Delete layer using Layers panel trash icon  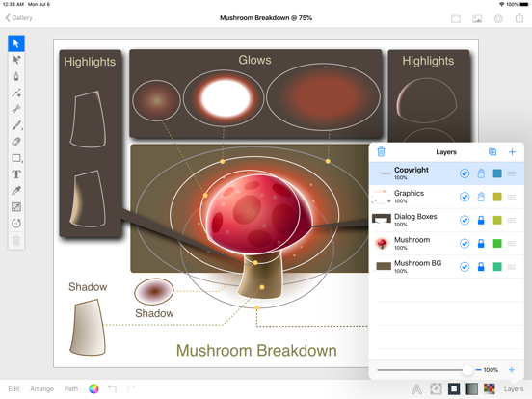pos(381,151)
